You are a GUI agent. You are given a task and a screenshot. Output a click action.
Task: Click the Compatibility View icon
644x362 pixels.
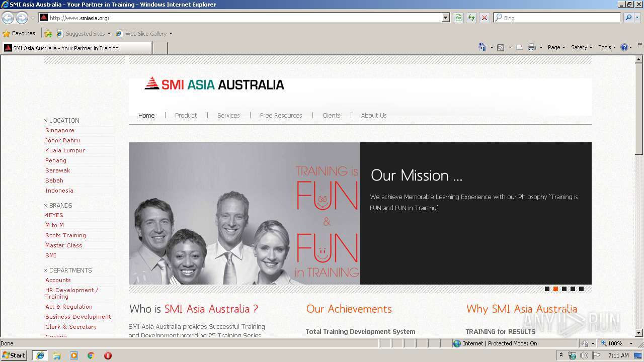tap(458, 18)
